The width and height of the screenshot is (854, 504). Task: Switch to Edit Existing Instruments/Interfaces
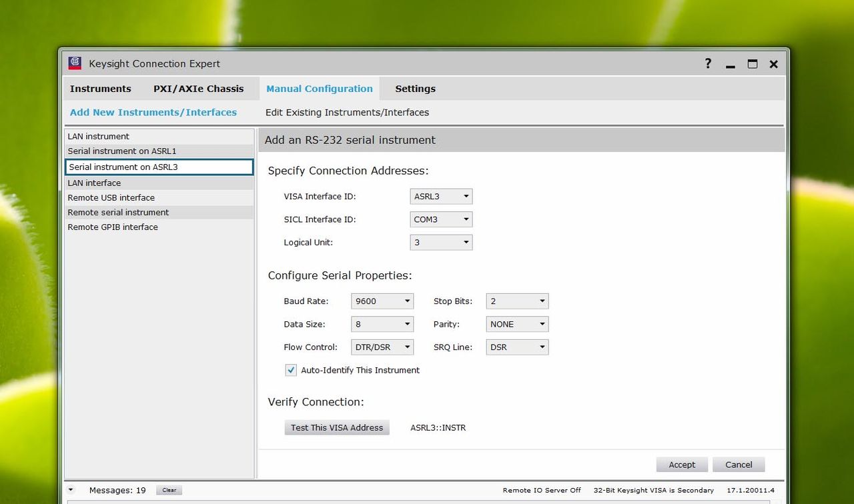[x=347, y=113]
